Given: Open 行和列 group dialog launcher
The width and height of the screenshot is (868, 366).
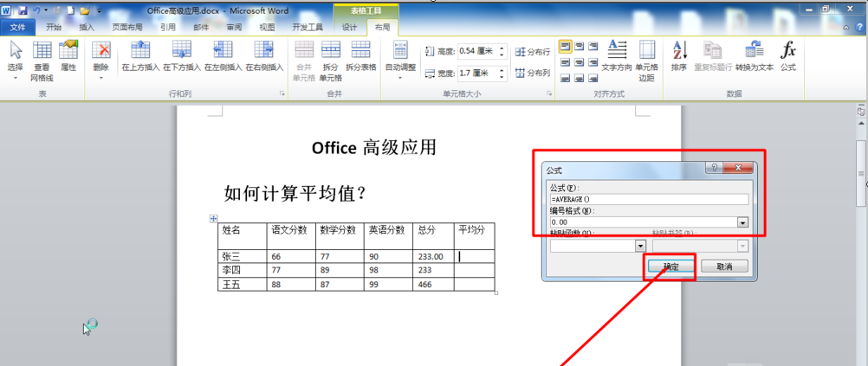Looking at the screenshot, I should click(x=282, y=94).
